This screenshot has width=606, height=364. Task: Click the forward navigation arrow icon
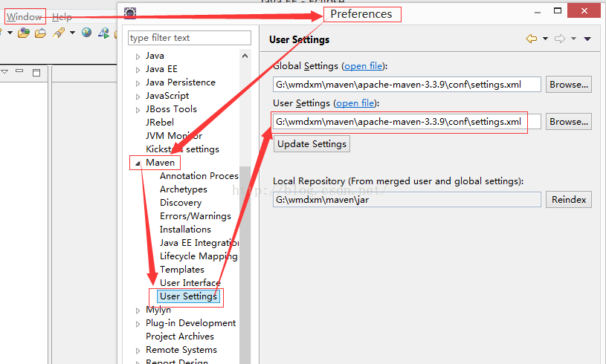pos(560,39)
